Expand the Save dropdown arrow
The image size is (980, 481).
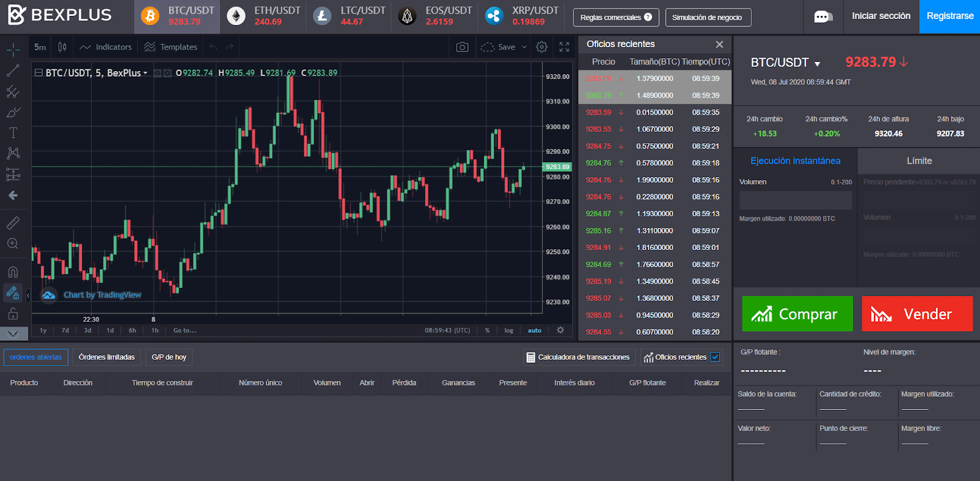tap(524, 47)
